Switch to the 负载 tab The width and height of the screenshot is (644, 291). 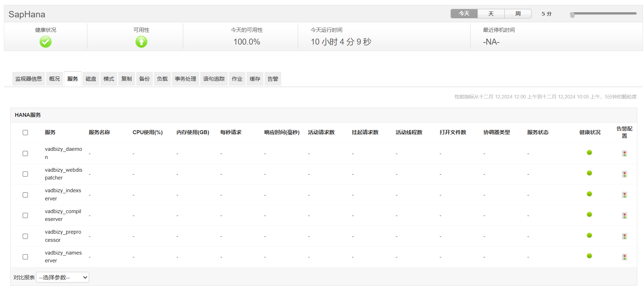(162, 79)
